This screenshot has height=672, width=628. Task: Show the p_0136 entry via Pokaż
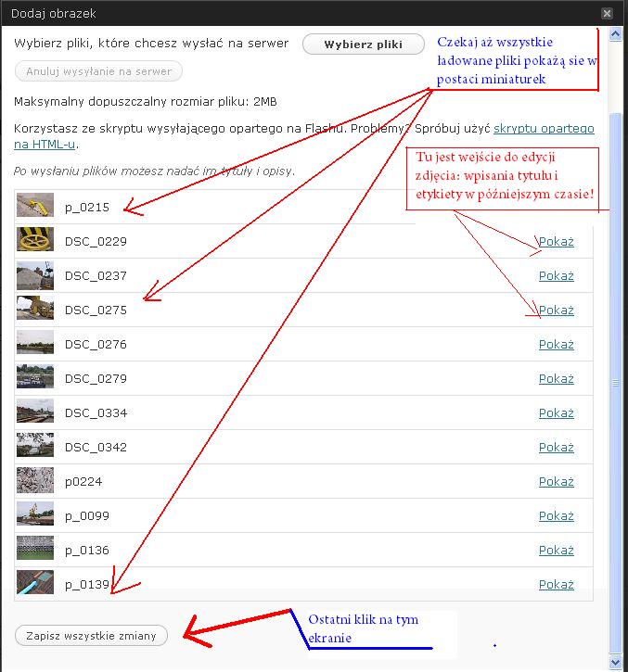[x=556, y=551]
